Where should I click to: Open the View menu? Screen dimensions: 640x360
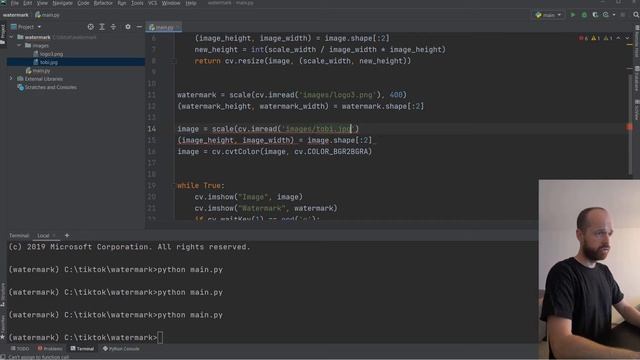point(42,3)
